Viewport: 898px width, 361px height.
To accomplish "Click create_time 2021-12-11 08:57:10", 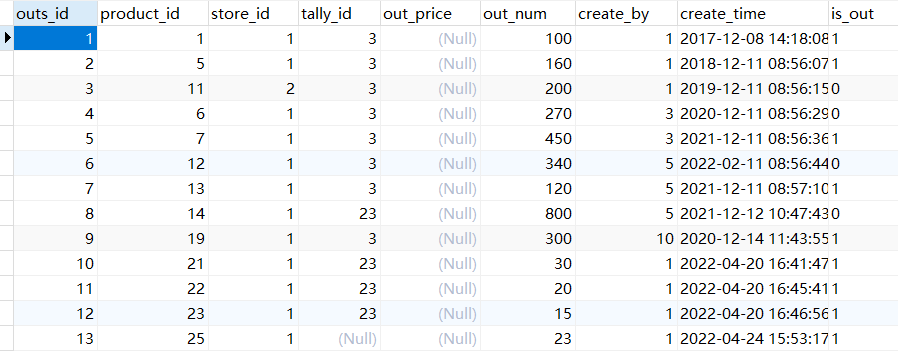I will click(x=753, y=189).
